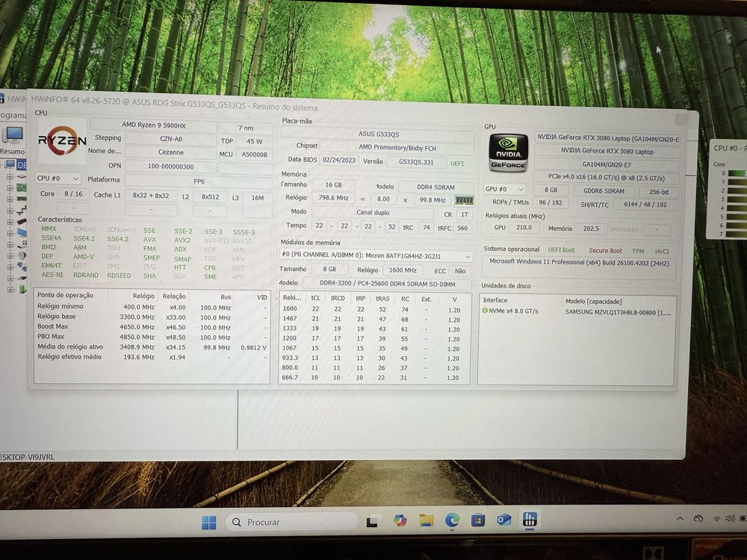Launch Copilot from the taskbar
This screenshot has width=747, height=560.
400,520
